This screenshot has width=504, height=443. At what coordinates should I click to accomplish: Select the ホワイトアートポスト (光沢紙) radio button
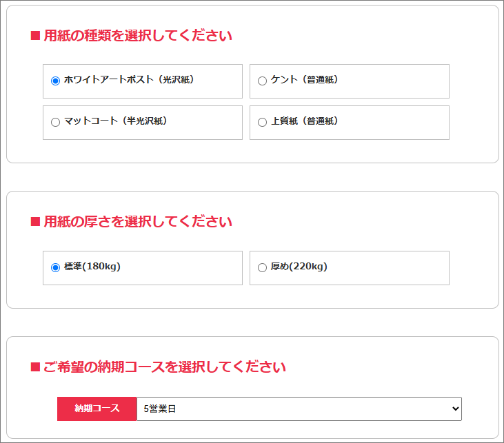click(55, 81)
